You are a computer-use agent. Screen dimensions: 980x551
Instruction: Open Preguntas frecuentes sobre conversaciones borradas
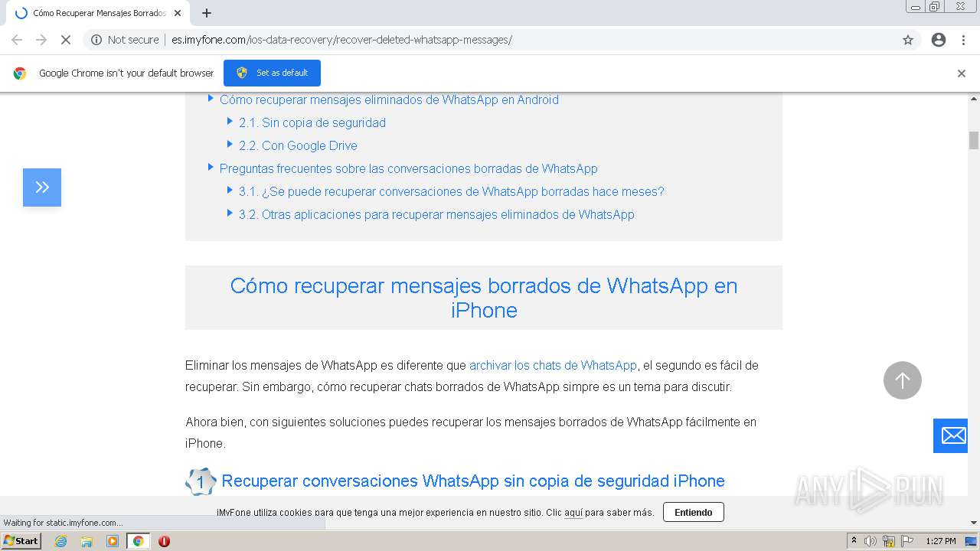[408, 168]
